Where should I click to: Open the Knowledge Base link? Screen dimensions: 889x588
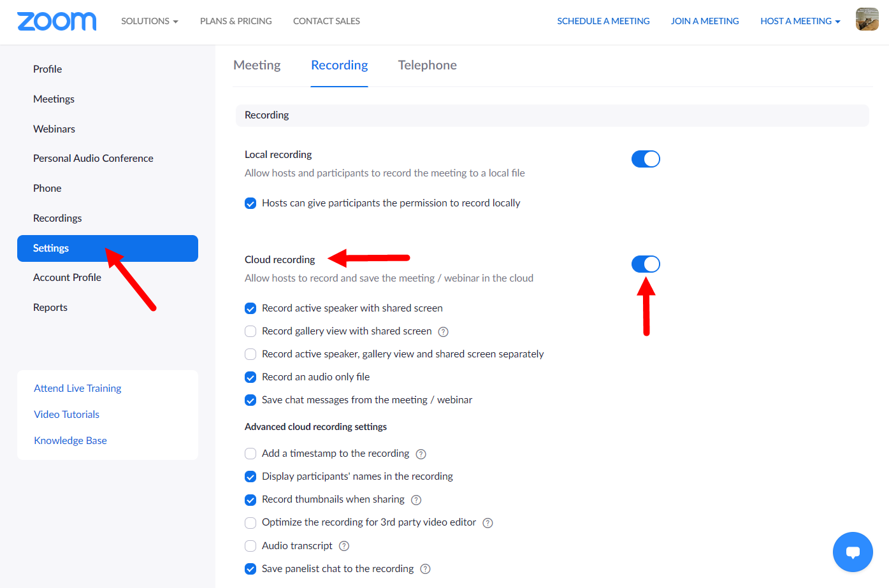[x=70, y=440]
